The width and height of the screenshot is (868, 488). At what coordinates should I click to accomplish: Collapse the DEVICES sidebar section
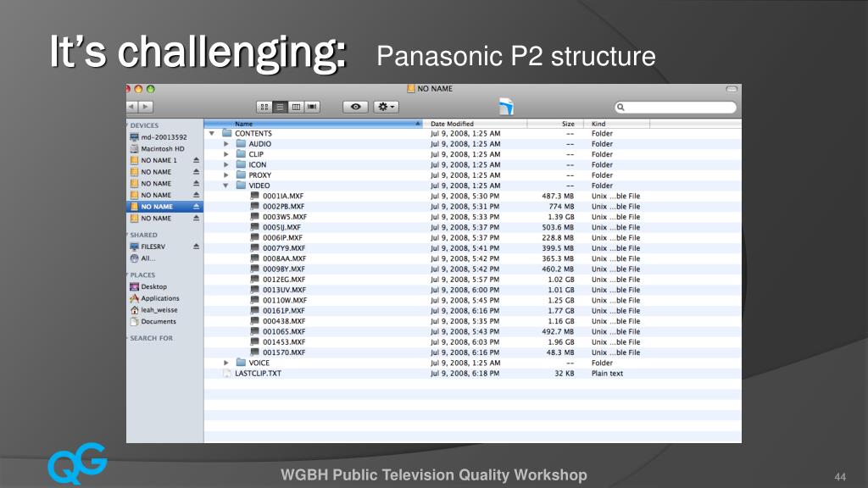pyautogui.click(x=127, y=125)
